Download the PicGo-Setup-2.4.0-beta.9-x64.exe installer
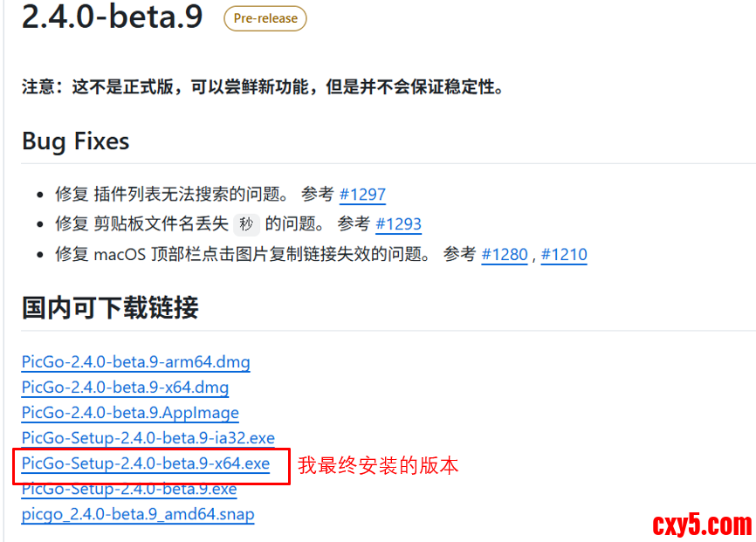 click(146, 463)
